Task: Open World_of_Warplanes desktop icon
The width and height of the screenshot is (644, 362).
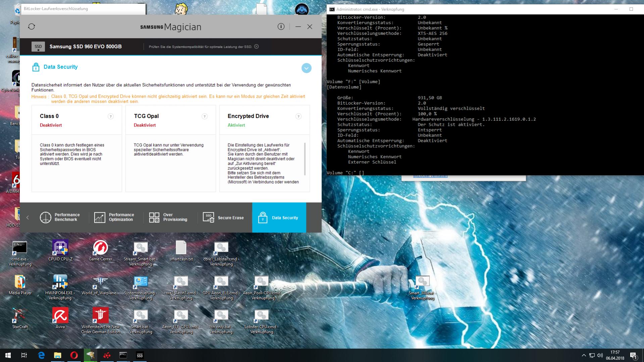Action: coord(100,285)
